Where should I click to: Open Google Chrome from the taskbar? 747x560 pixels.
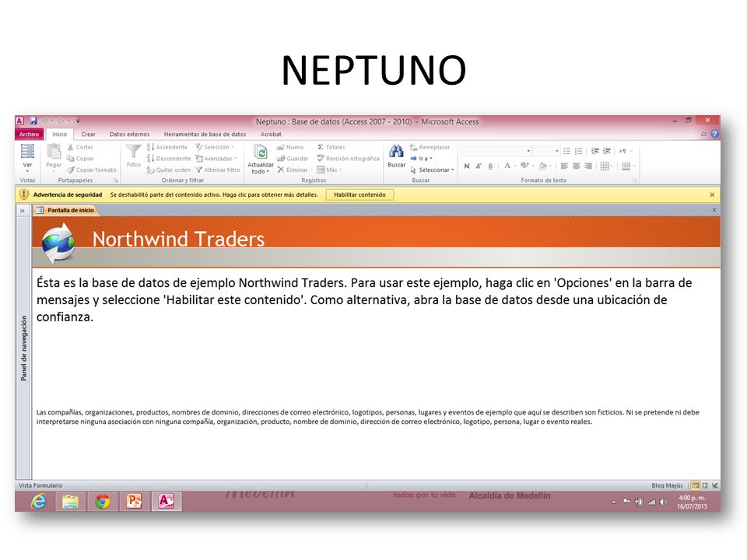click(x=103, y=502)
